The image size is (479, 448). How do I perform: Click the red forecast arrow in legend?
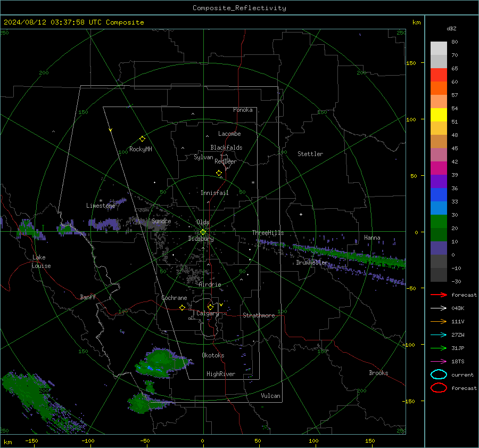point(439,295)
